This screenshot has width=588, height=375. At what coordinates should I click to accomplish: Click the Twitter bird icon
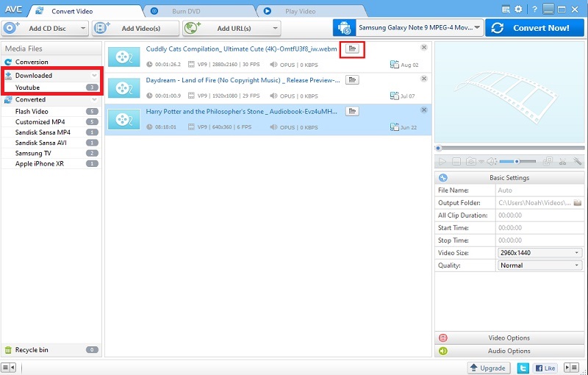523,368
